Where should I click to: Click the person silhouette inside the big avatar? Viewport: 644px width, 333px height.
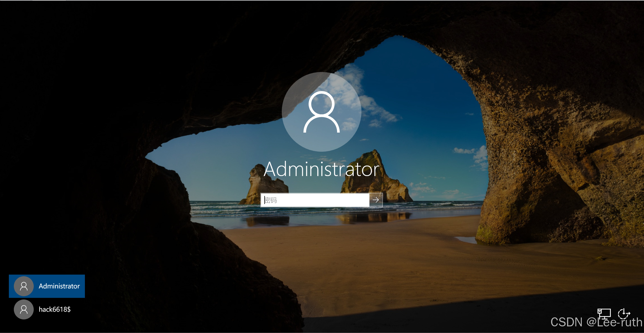[x=322, y=112]
